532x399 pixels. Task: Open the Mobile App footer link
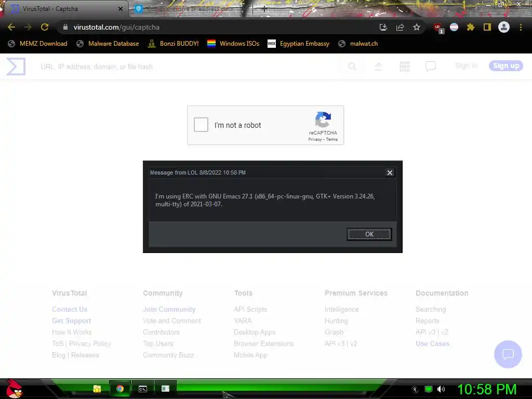(250, 355)
